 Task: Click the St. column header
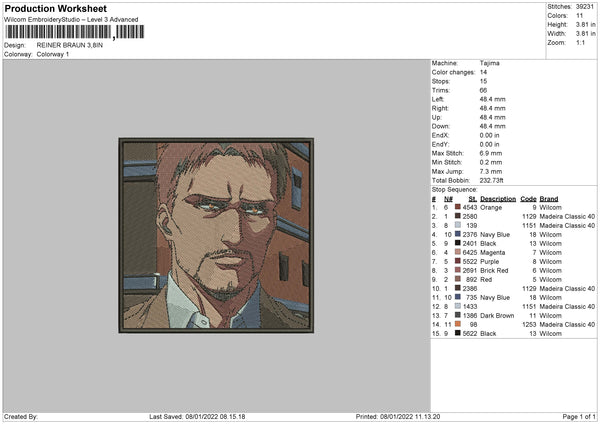tap(473, 198)
